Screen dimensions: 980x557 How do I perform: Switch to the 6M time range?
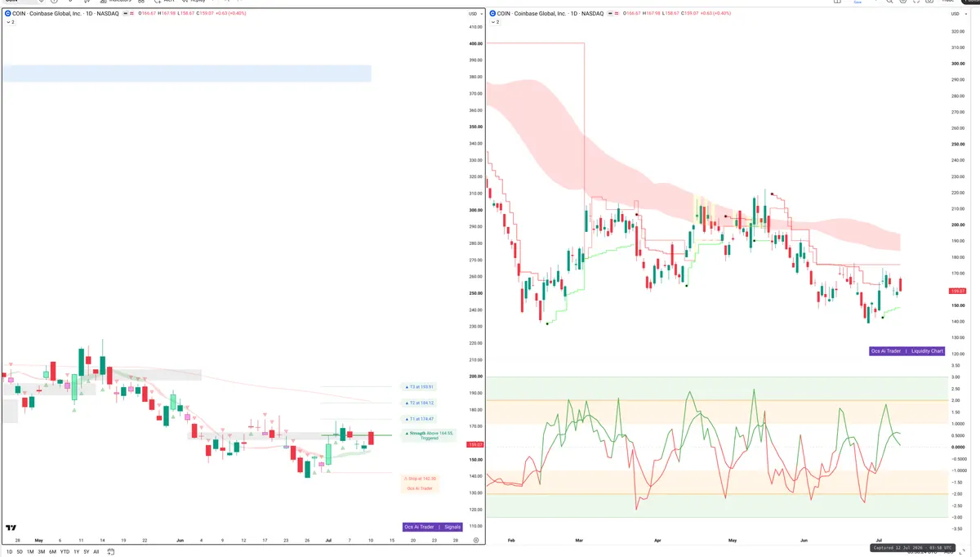pos(52,552)
